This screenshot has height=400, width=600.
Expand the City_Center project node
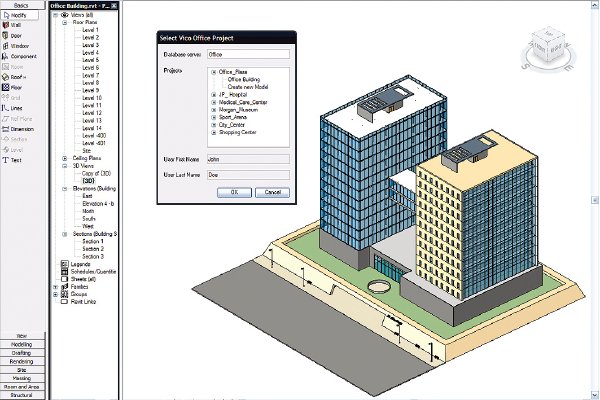[214, 125]
